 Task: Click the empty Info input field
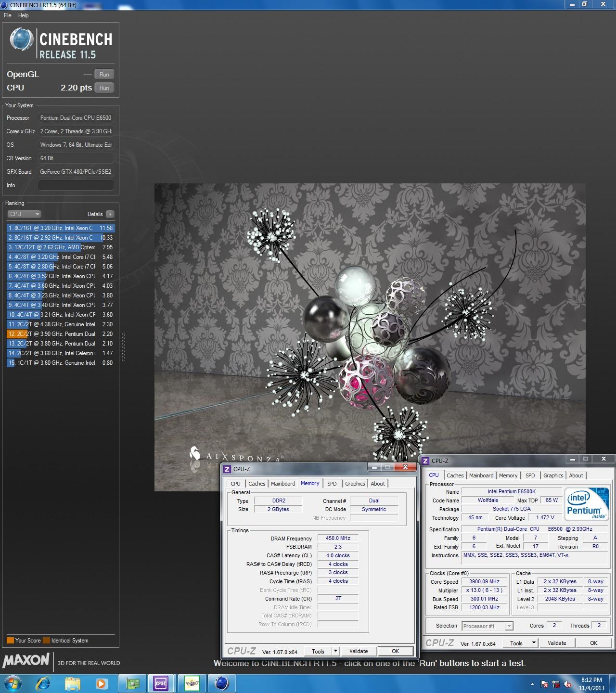click(76, 185)
